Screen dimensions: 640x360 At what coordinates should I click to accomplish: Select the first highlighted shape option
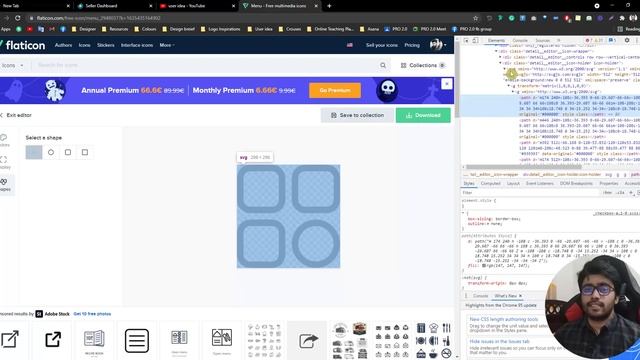point(34,152)
